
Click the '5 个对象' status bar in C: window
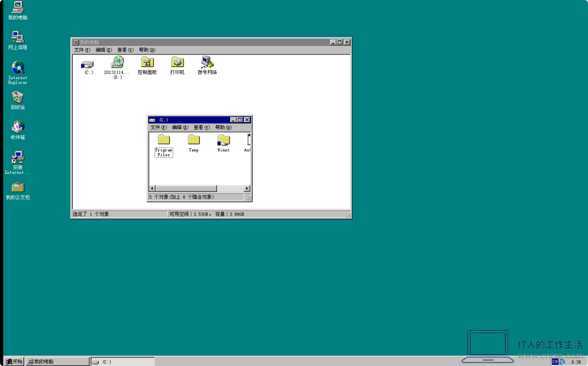(x=196, y=197)
